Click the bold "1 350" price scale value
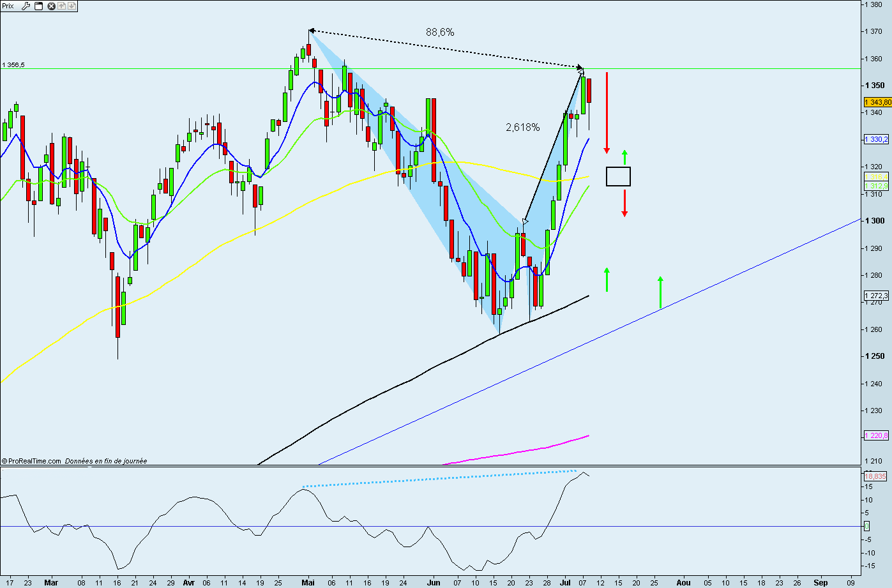Viewport: 892px width, 588px height. coord(875,86)
